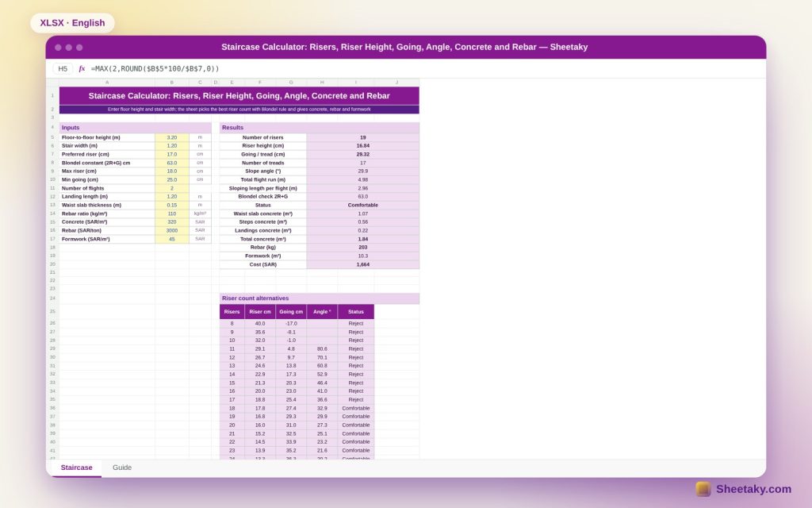Click Going / tread result 29.32
812x508 pixels.
coord(363,155)
